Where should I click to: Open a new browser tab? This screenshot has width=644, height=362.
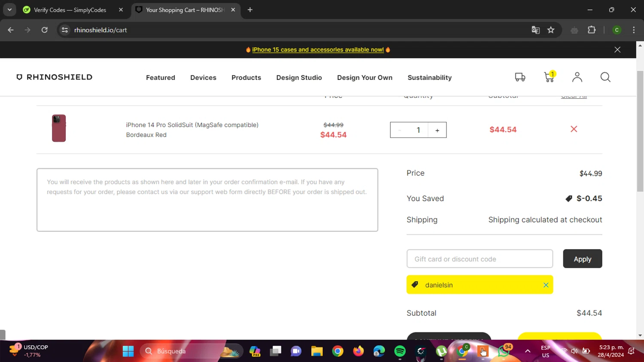point(250,10)
